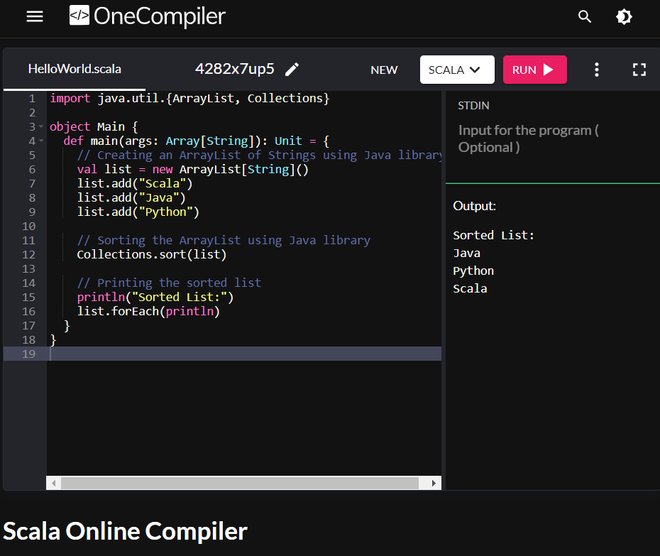660x556 pixels.
Task: Click println("Sorted List:") line
Action: coord(155,297)
